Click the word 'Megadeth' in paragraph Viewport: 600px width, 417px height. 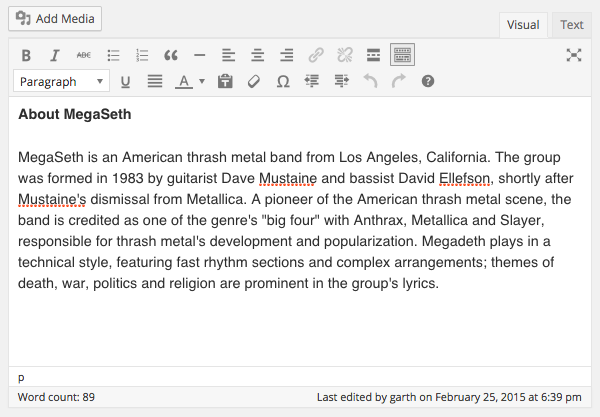click(x=453, y=242)
